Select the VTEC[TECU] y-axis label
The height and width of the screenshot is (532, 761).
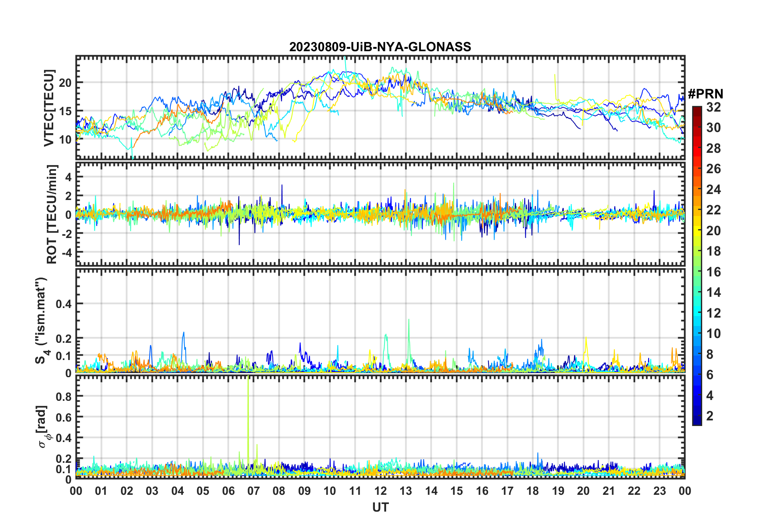[49, 108]
